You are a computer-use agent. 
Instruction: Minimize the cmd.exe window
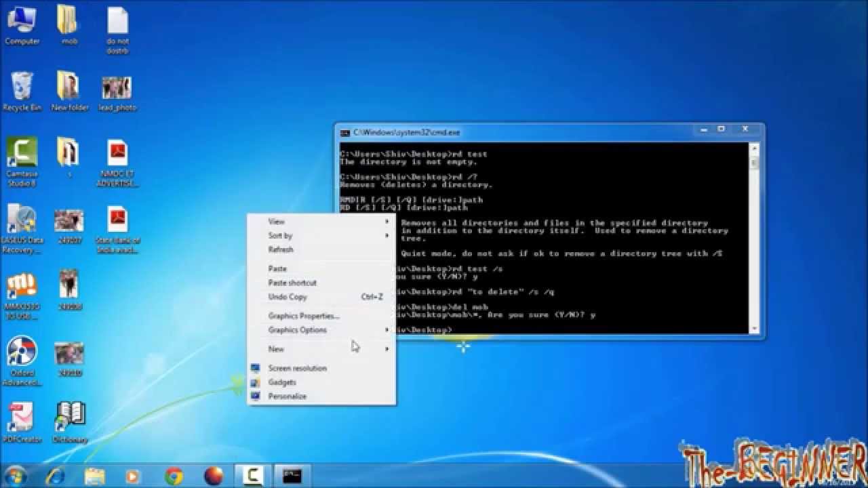click(x=702, y=129)
